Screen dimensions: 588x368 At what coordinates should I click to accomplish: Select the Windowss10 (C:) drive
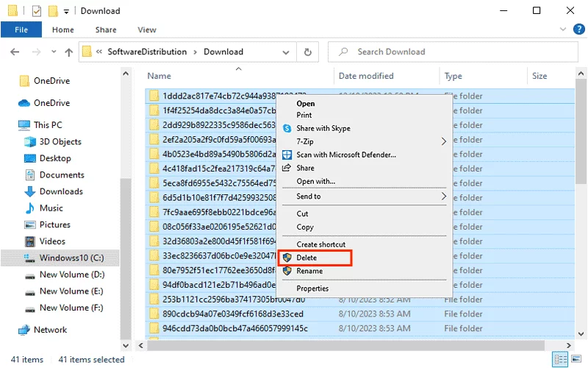(60, 258)
